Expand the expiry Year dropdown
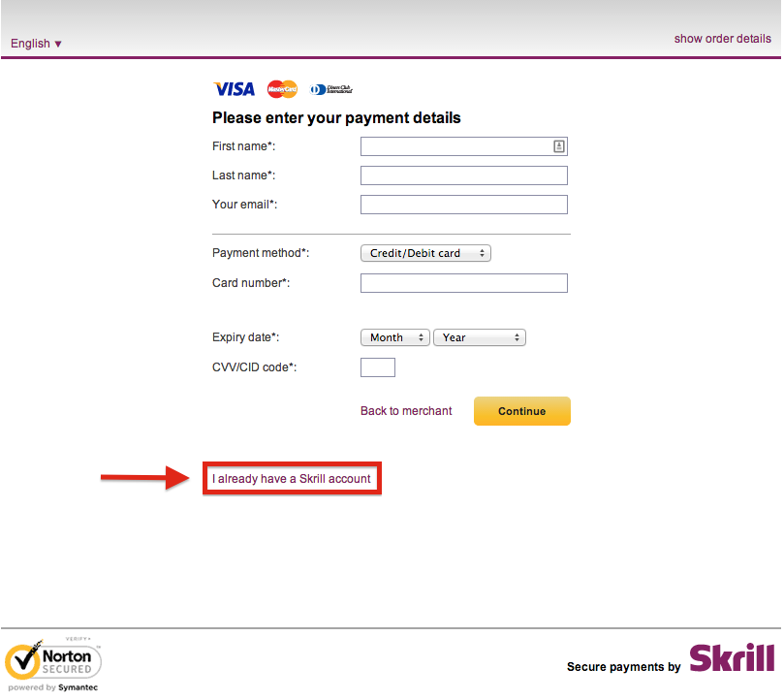This screenshot has width=784, height=700. pos(480,337)
